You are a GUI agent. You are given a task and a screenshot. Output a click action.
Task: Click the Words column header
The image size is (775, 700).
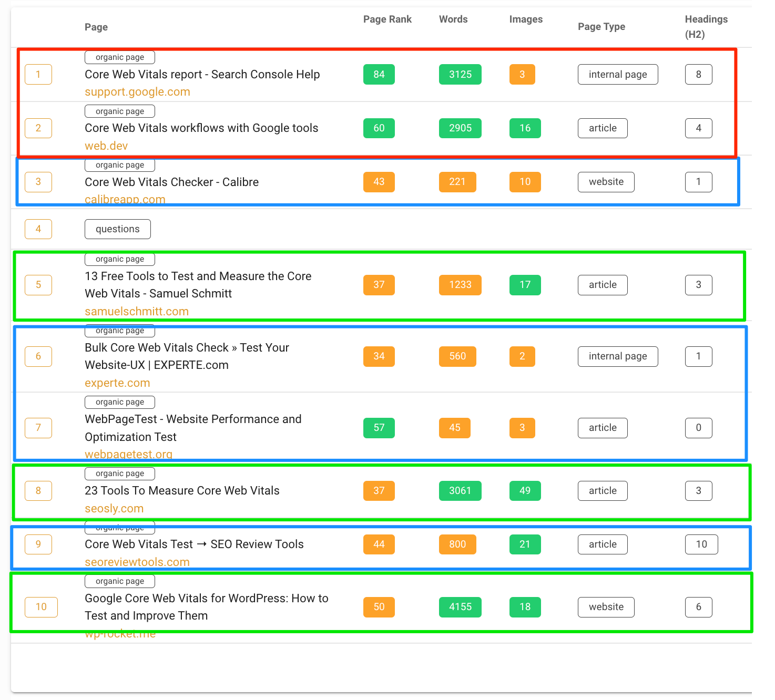tap(453, 19)
